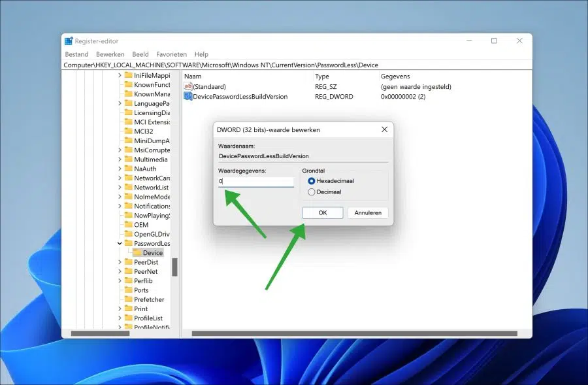Image resolution: width=588 pixels, height=385 pixels.
Task: Click the MsiCorrupted folder icon
Action: [129, 150]
